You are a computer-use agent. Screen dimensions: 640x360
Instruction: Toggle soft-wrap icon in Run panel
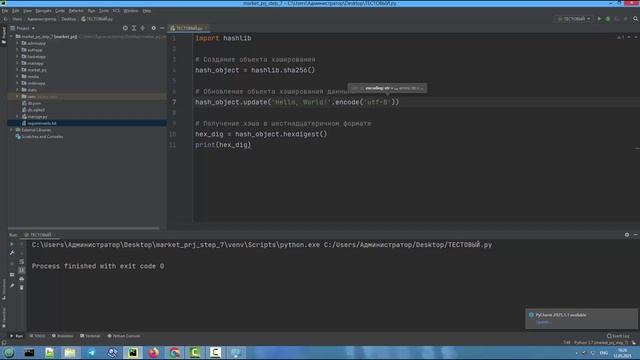[x=22, y=262]
